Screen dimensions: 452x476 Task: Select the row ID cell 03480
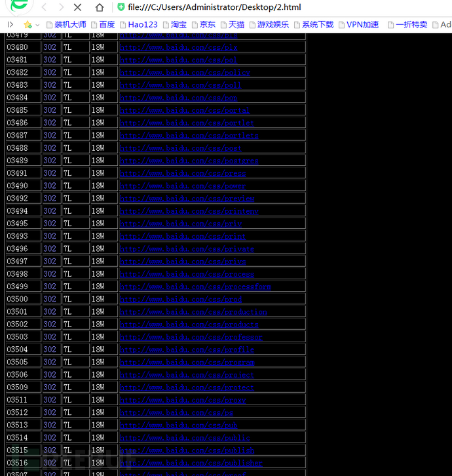click(24, 47)
